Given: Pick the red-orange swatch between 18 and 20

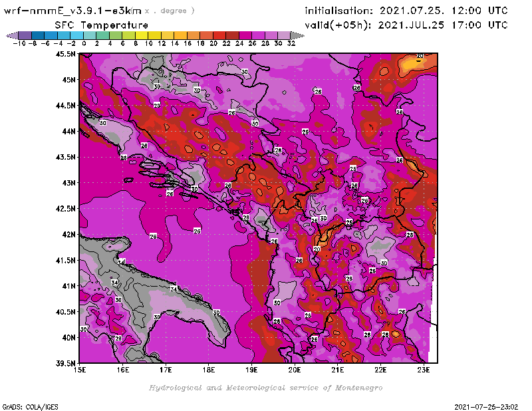Looking at the screenshot, I should (x=206, y=35).
